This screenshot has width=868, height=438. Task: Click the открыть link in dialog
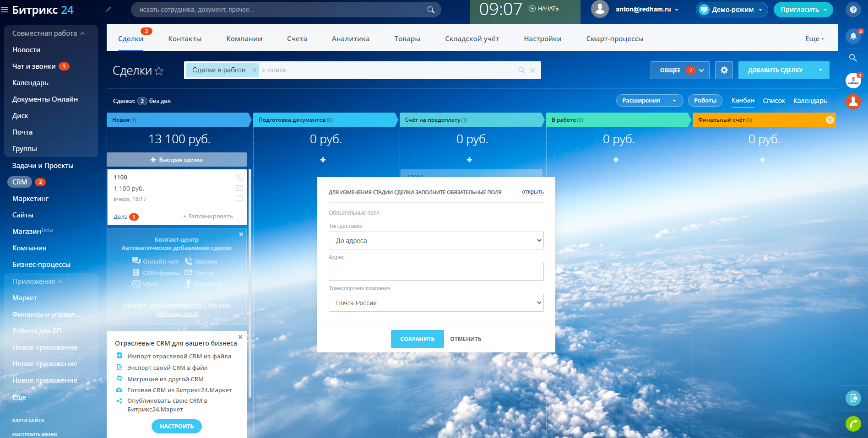(x=532, y=192)
